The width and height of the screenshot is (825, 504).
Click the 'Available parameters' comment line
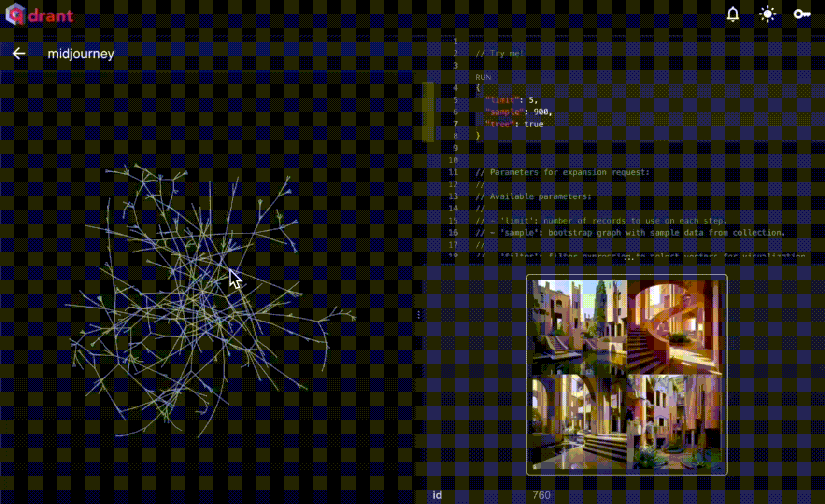click(x=533, y=196)
